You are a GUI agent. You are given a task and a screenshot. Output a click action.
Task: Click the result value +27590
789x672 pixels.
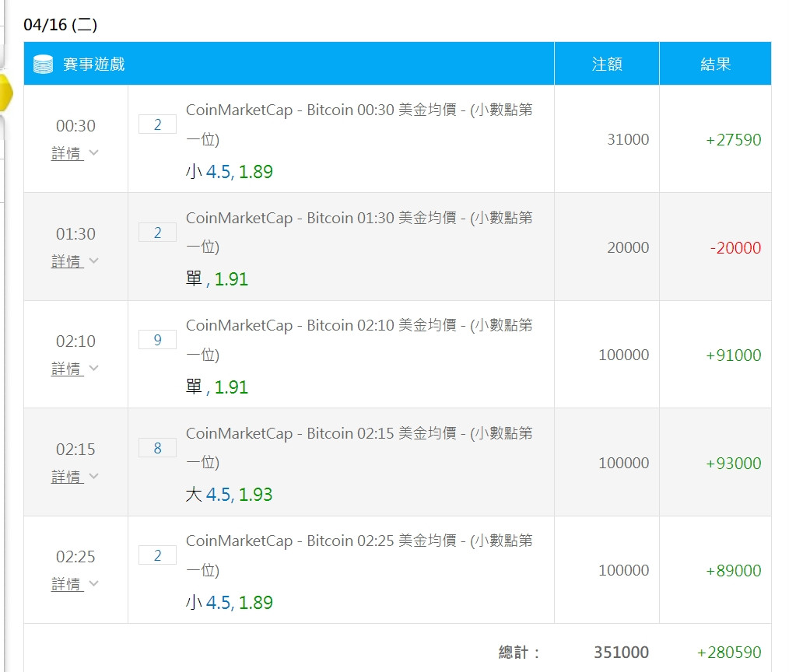pyautogui.click(x=733, y=140)
